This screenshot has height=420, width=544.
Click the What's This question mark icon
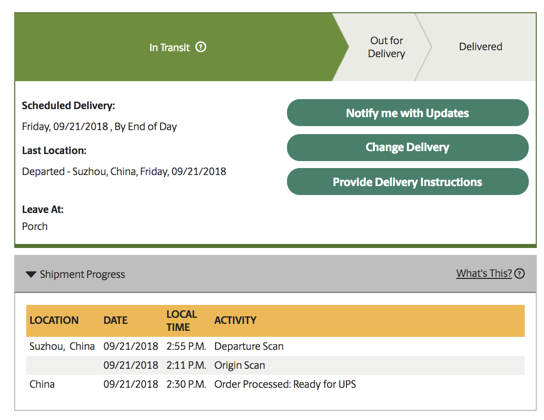519,274
